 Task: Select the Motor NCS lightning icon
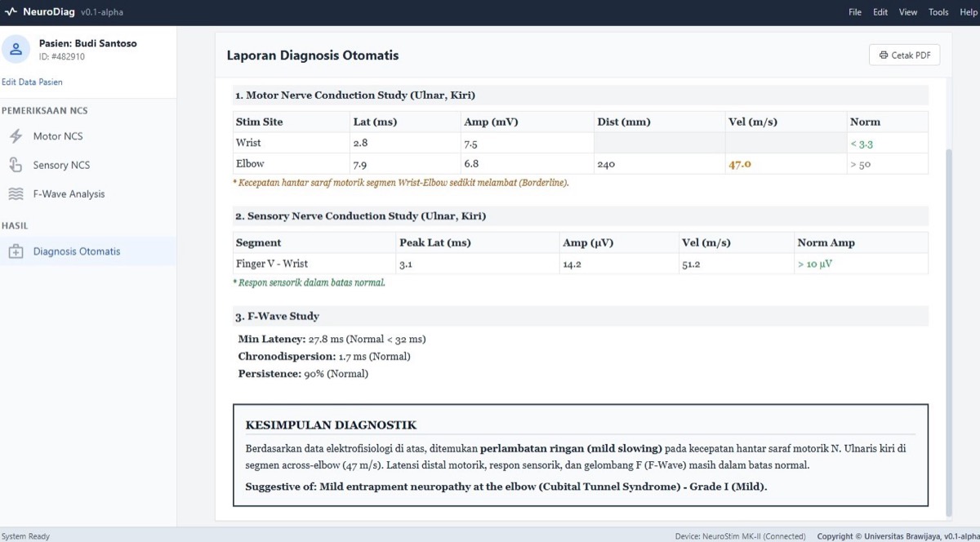pyautogui.click(x=16, y=136)
